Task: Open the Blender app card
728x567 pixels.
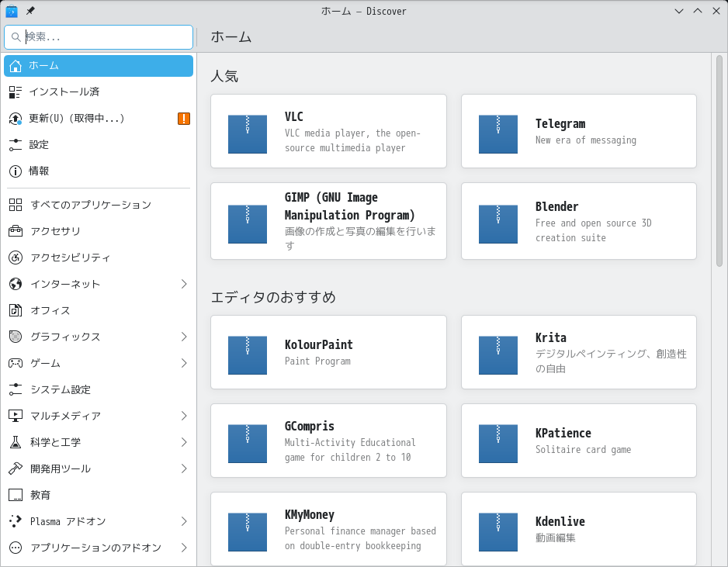Action: click(579, 221)
